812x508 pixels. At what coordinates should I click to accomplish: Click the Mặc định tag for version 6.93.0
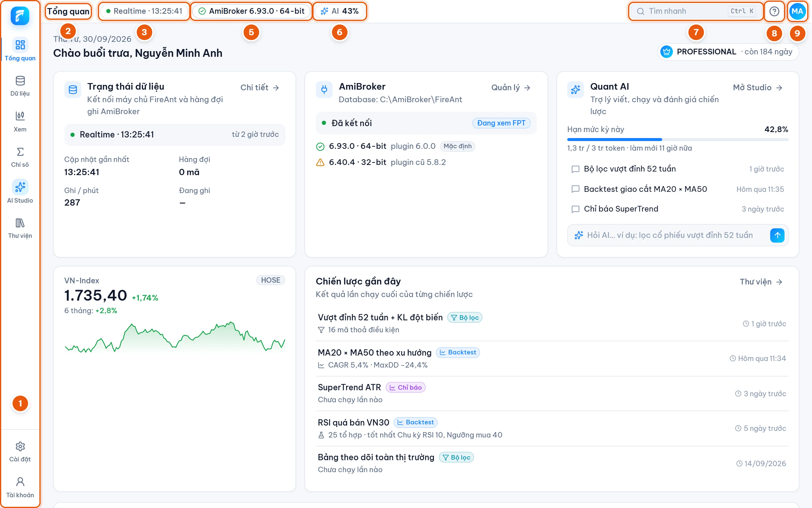click(457, 146)
